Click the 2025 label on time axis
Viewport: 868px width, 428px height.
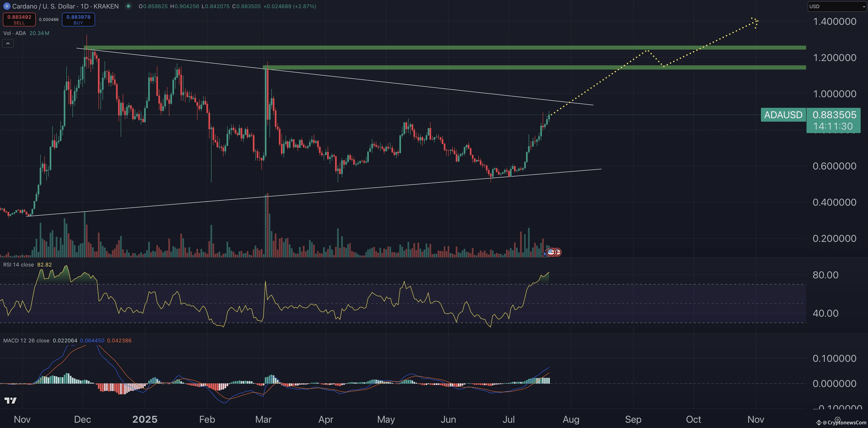pos(145,420)
